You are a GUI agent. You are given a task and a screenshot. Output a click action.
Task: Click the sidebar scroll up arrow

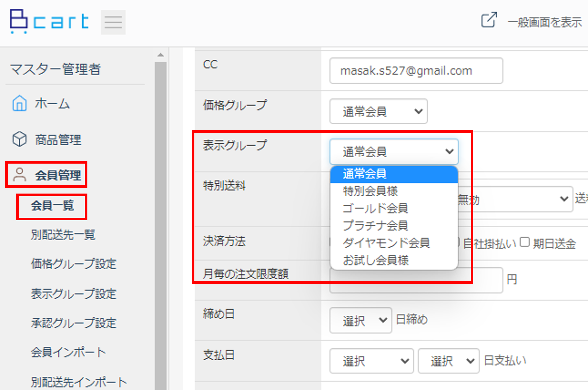coord(161,55)
